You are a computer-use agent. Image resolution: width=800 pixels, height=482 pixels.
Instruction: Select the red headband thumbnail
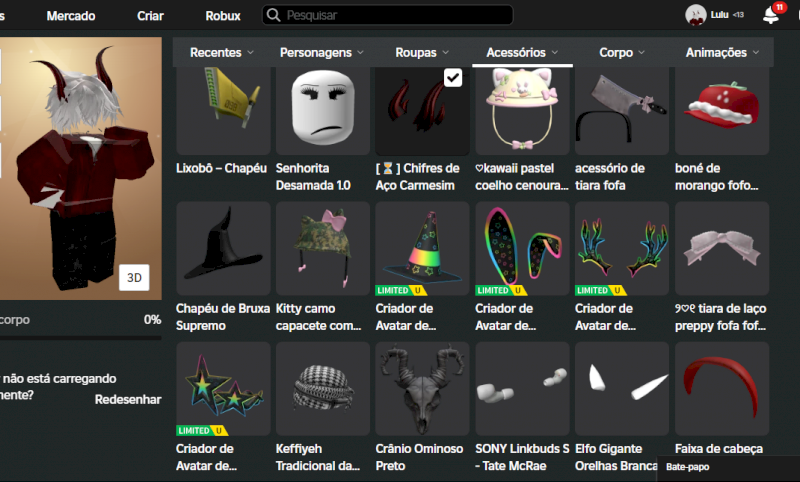[722, 389]
